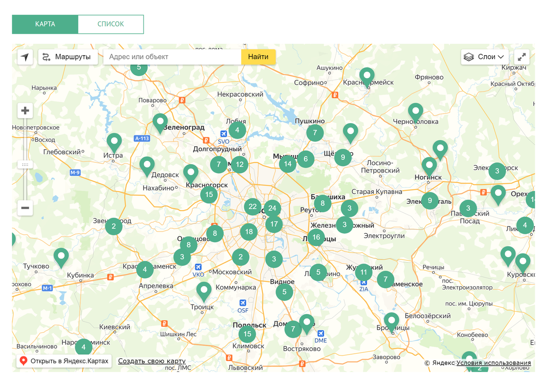Screen dimensions: 547x392
Task: Zoom out with the minus button
Action: [25, 208]
